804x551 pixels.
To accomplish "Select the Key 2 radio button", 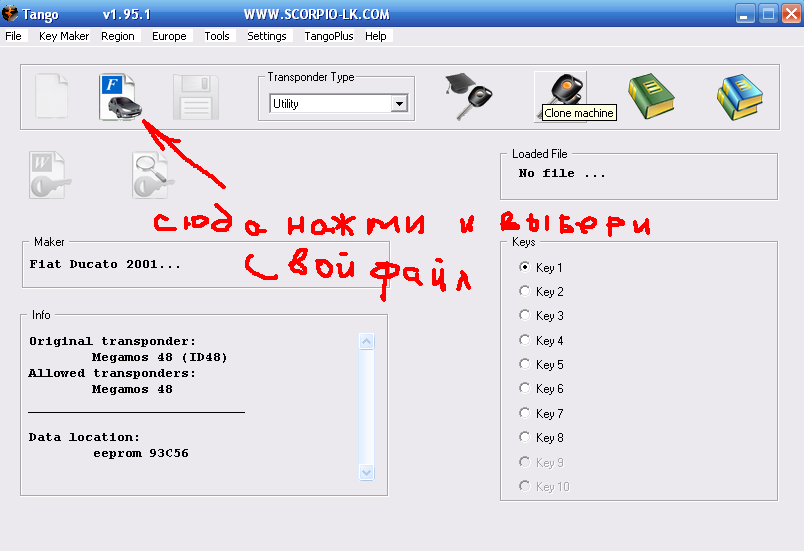I will [524, 291].
